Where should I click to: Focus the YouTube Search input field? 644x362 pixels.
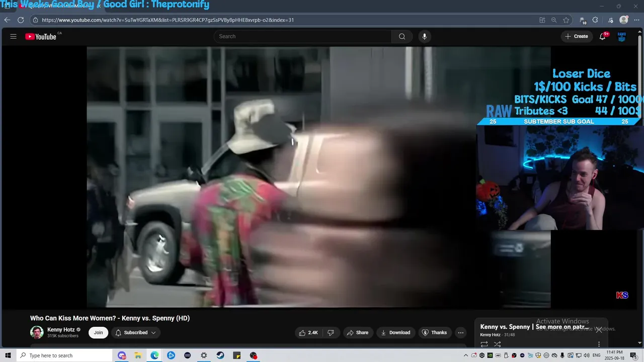tap(302, 36)
